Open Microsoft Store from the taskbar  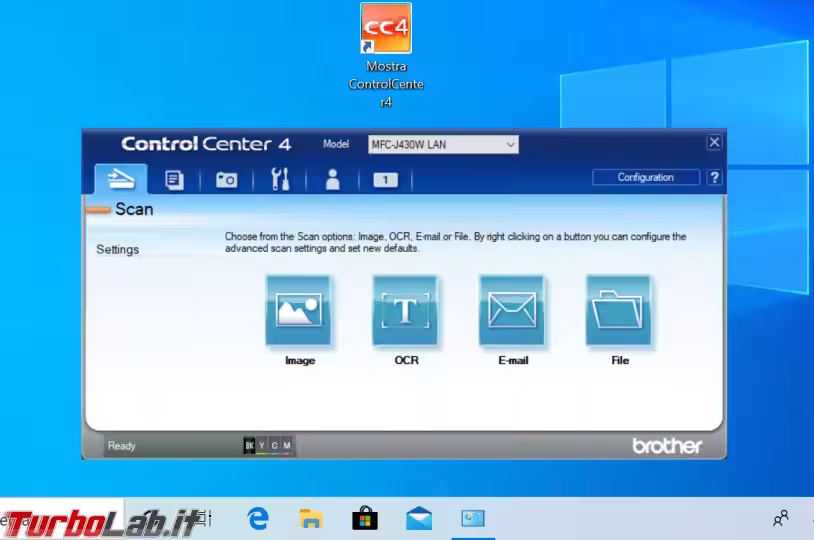pos(365,518)
